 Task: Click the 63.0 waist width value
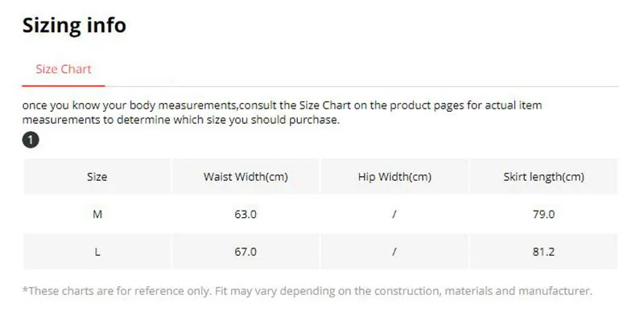pyautogui.click(x=246, y=215)
